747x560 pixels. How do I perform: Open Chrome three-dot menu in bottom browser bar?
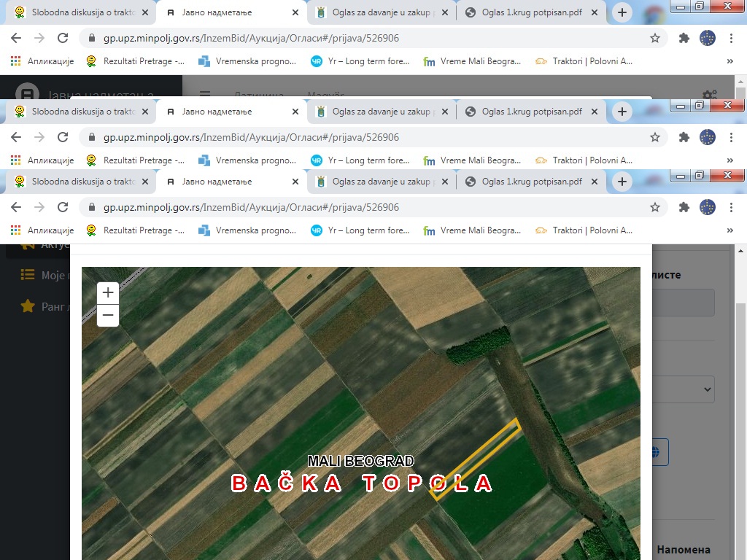coord(731,207)
